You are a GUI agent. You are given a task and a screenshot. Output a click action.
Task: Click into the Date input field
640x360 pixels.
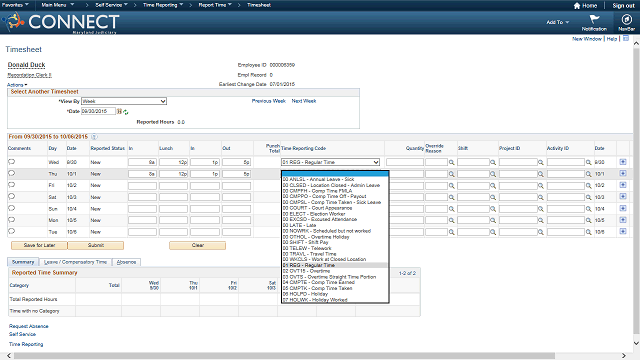(x=98, y=111)
